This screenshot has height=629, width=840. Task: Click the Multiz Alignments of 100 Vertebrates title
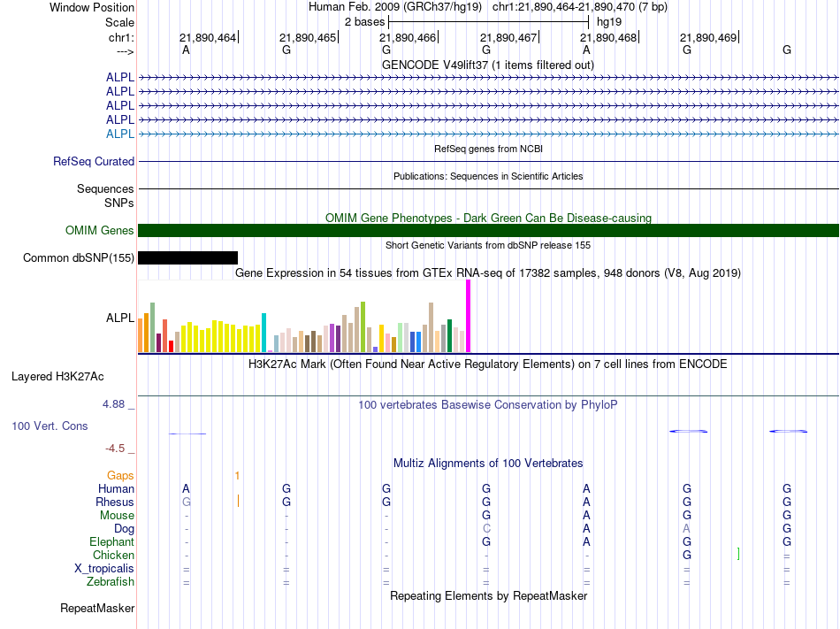point(487,464)
